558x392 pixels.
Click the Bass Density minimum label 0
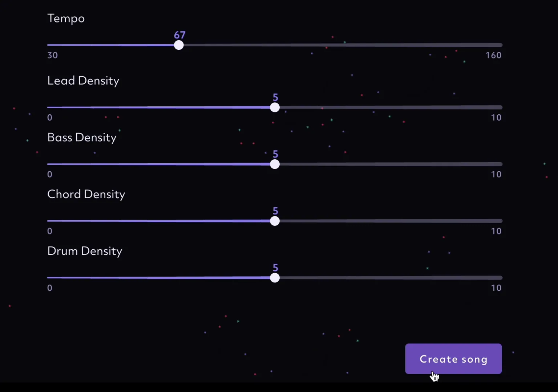(50, 175)
